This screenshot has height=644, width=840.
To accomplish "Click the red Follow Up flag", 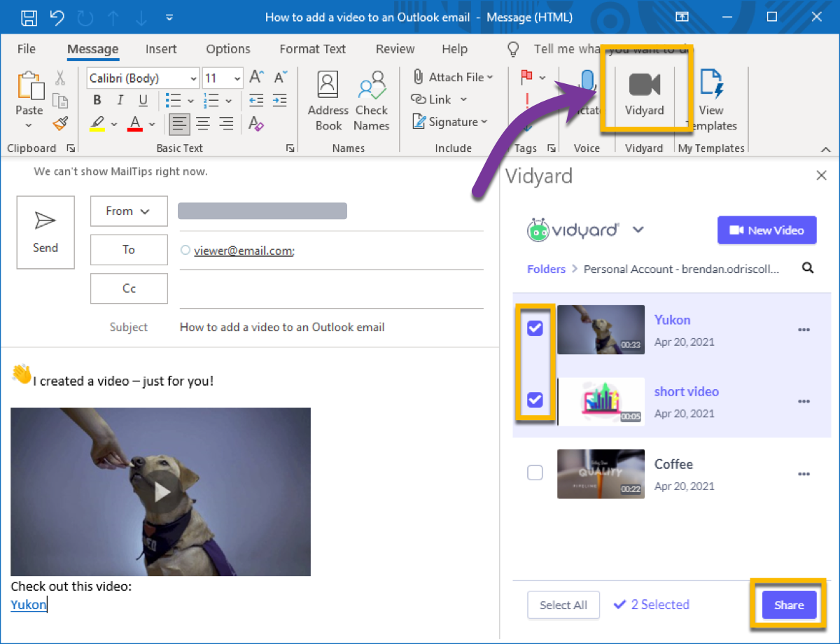I will tap(527, 77).
